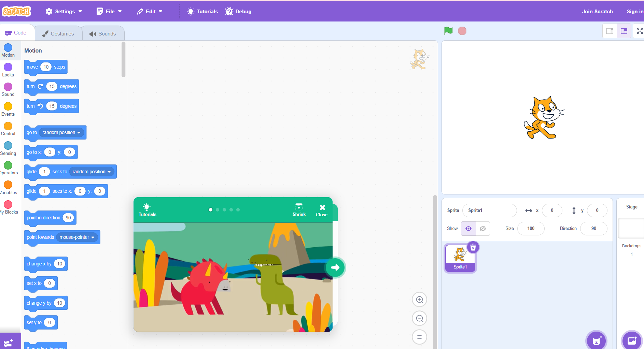Click the add new sprite button
This screenshot has width=644, height=349.
click(597, 340)
